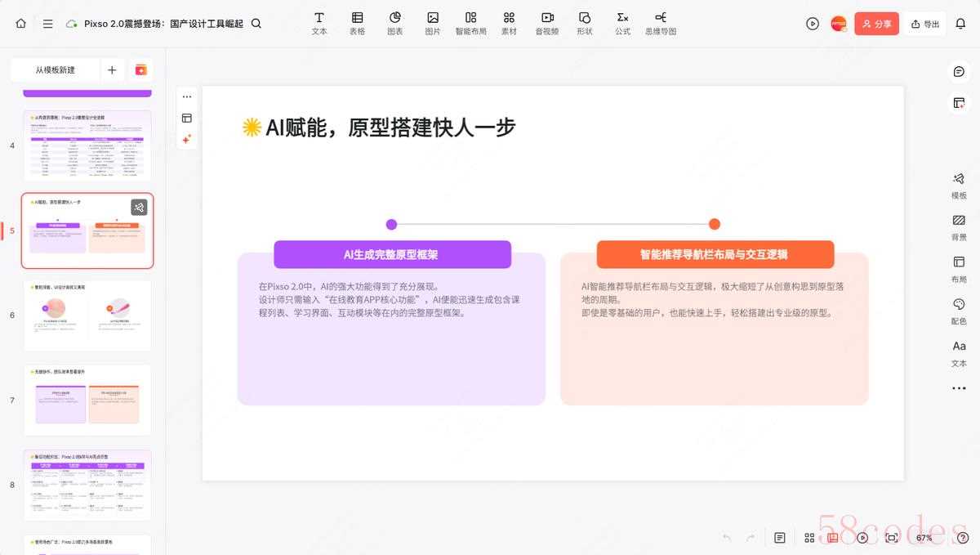Select slide 7 thumbnail
Viewport: 980px width, 555px height.
87,401
